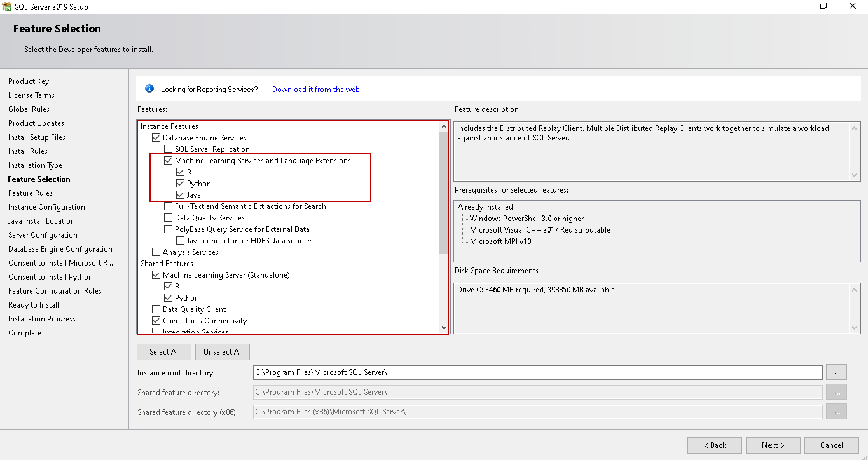
Task: Enable the SQL Server Replication checkbox
Action: point(168,149)
